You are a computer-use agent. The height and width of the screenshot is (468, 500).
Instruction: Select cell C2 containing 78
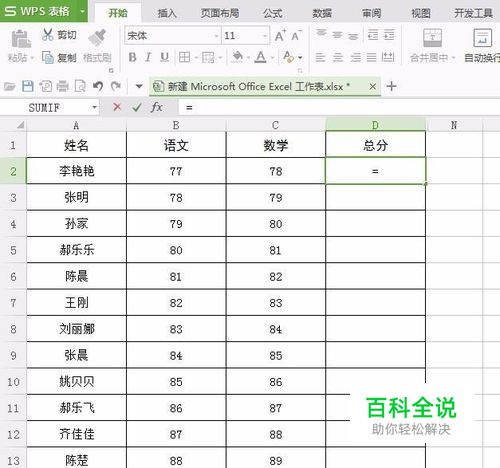tap(276, 171)
